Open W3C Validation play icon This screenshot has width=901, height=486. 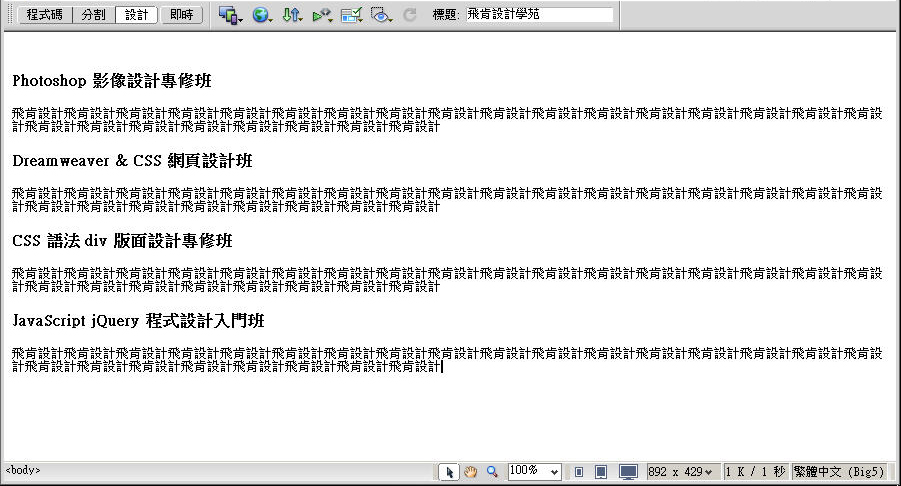(x=322, y=16)
